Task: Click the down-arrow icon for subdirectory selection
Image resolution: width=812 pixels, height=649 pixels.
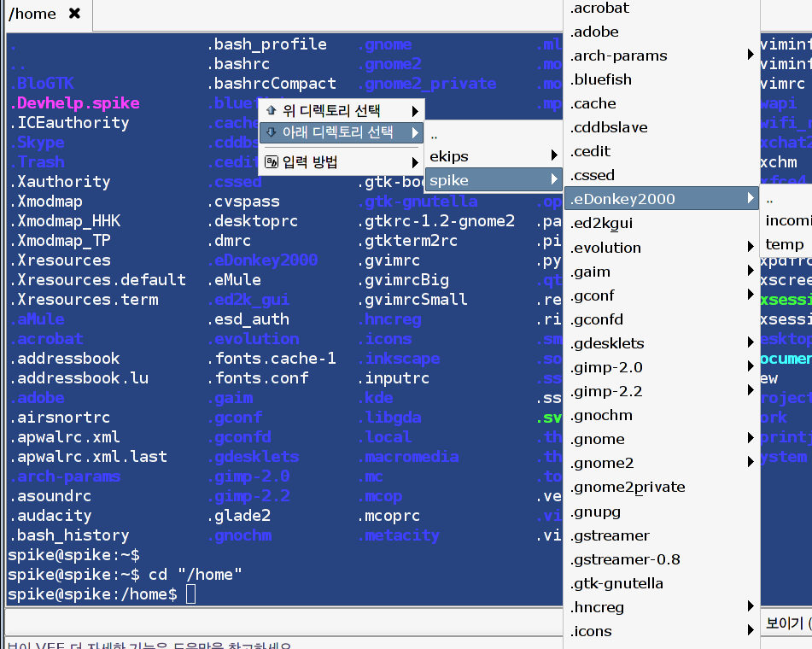Action: point(272,132)
